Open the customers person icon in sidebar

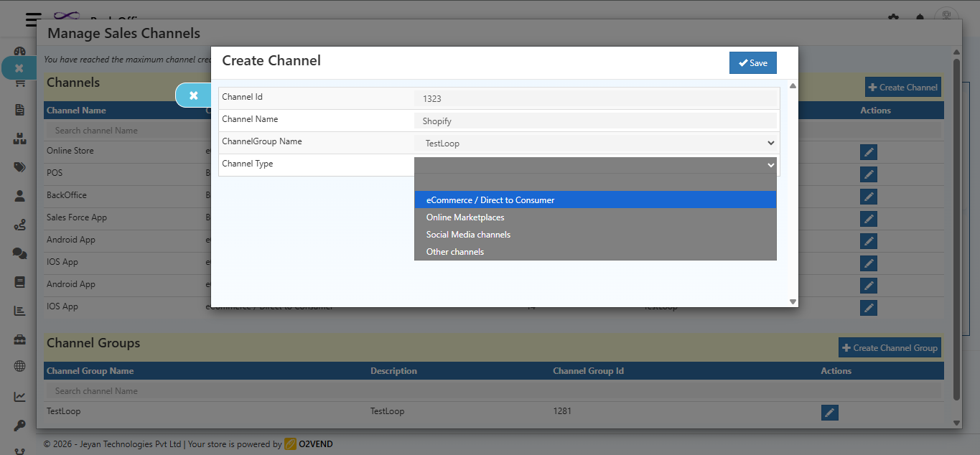click(x=19, y=195)
